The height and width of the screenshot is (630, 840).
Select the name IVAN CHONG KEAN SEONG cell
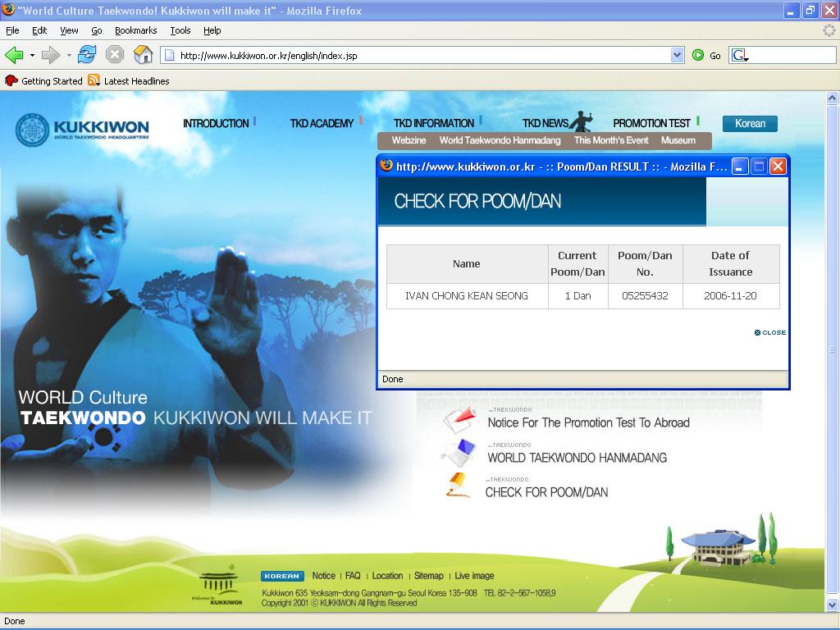(x=467, y=295)
